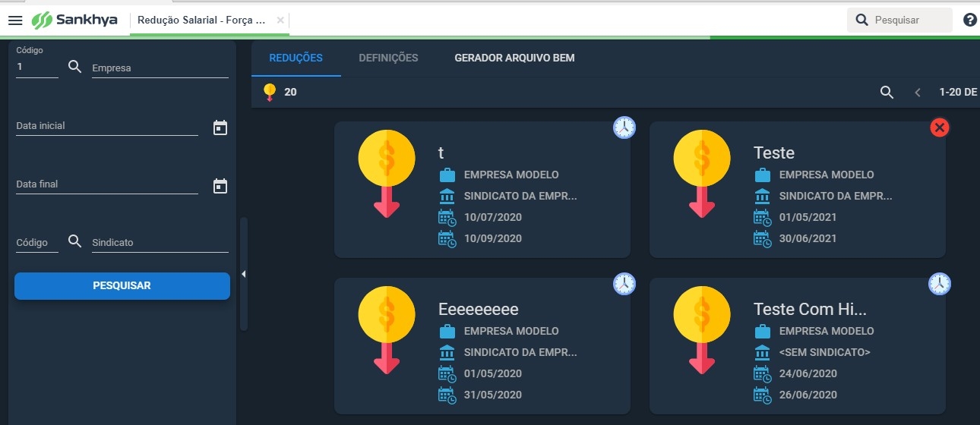Image resolution: width=980 pixels, height=425 pixels.
Task: Click the Empresa lookup magnifier icon
Action: coord(74,67)
